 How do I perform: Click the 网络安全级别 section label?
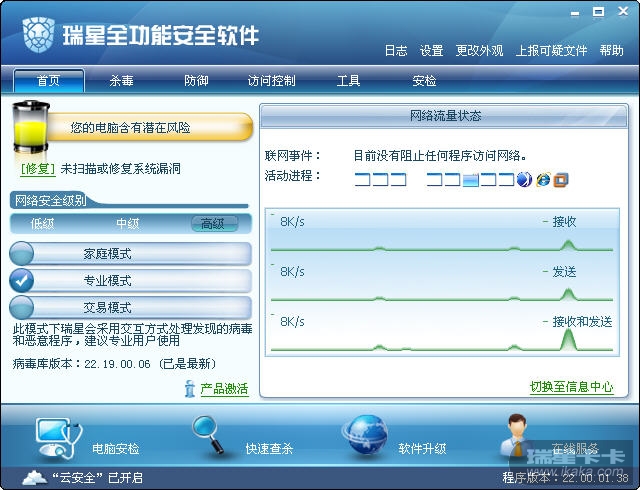click(x=50, y=200)
